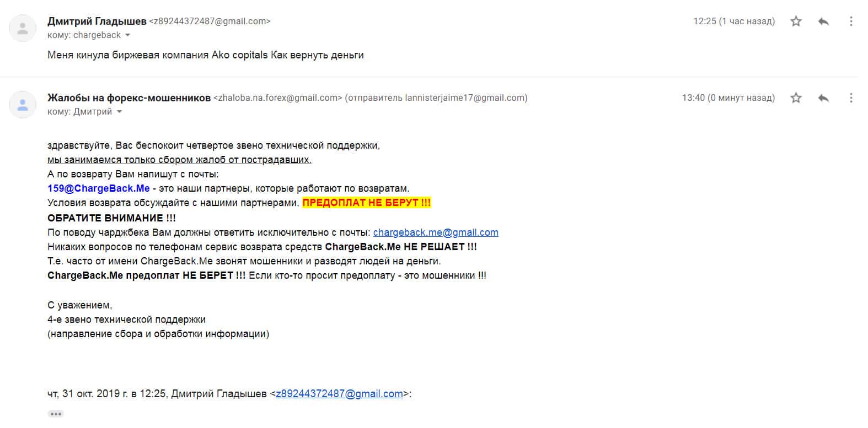Click sender name Жалобы на форекс-мошенников
The width and height of the screenshot is (868, 428).
[129, 98]
